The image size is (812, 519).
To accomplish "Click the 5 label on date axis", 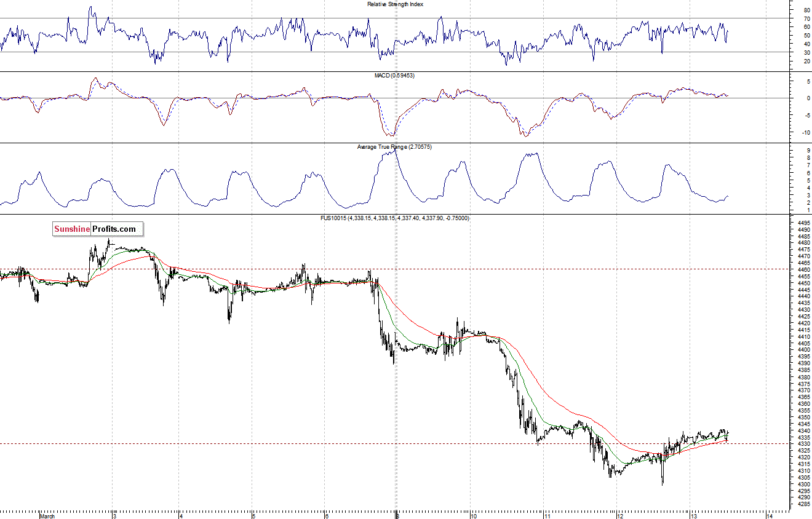I will (x=254, y=516).
